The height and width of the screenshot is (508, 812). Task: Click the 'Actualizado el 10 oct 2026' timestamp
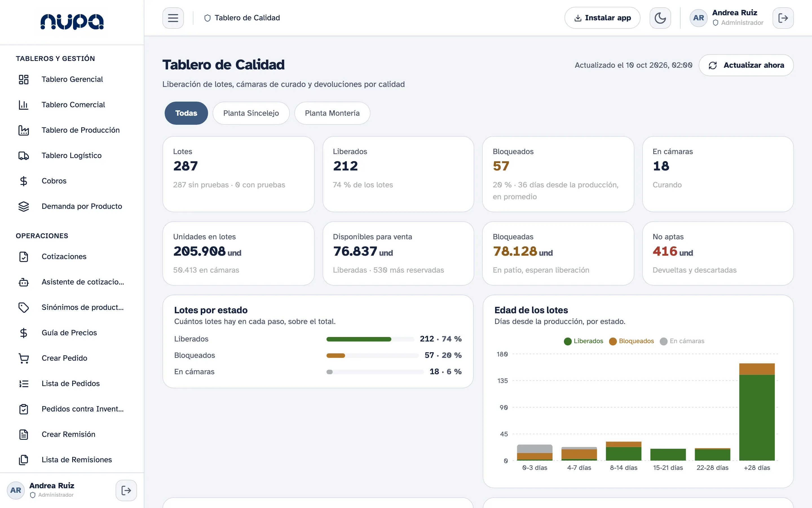tap(633, 65)
